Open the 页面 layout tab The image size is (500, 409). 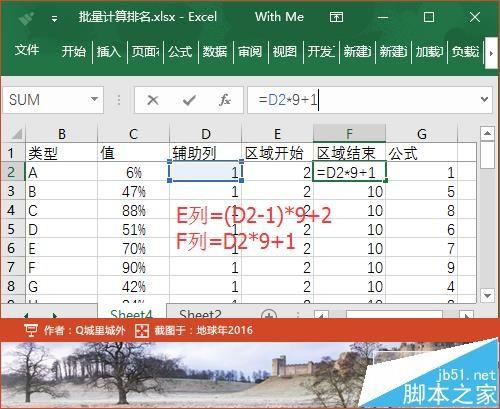click(145, 51)
